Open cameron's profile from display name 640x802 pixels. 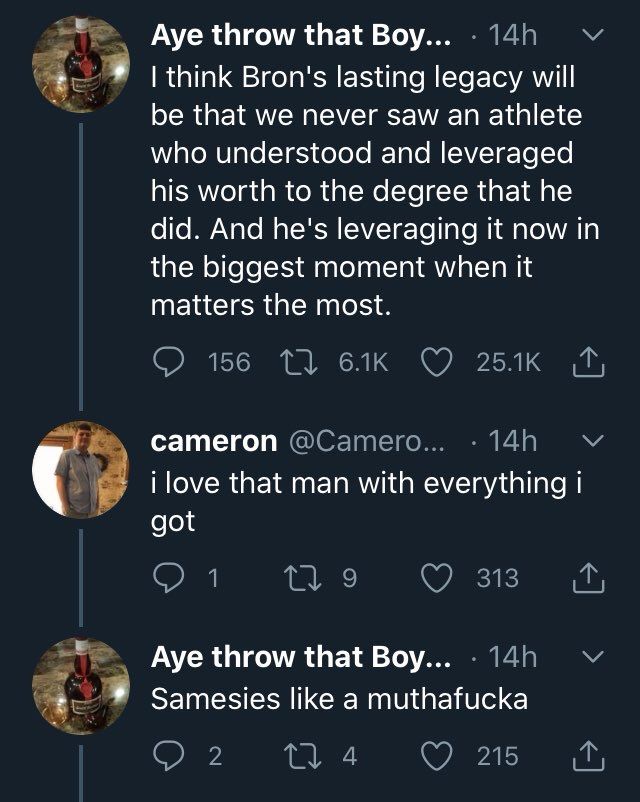(x=214, y=441)
